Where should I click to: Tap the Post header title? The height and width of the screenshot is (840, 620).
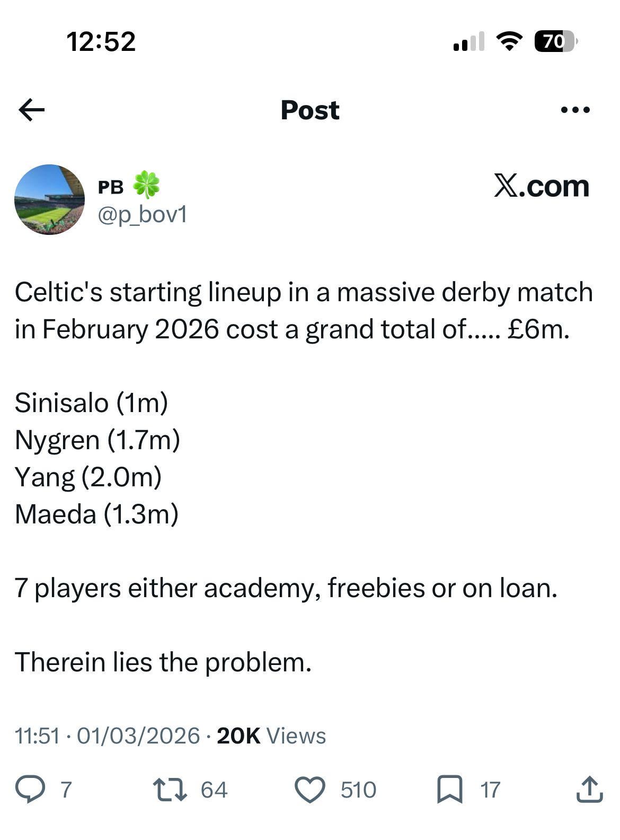pyautogui.click(x=310, y=110)
